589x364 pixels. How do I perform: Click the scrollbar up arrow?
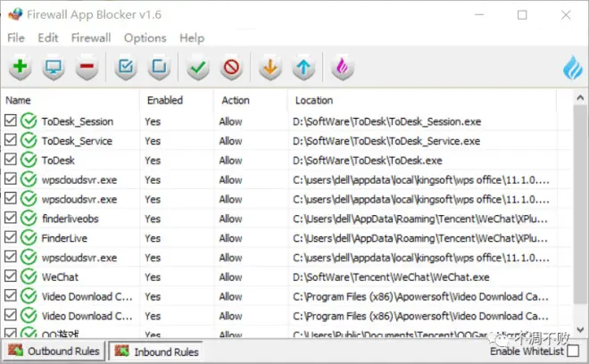pyautogui.click(x=580, y=97)
